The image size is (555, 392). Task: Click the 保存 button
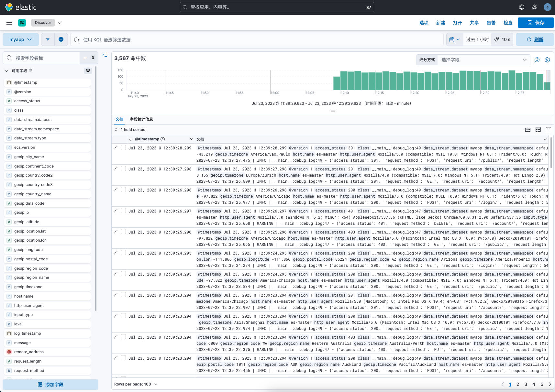pos(536,23)
